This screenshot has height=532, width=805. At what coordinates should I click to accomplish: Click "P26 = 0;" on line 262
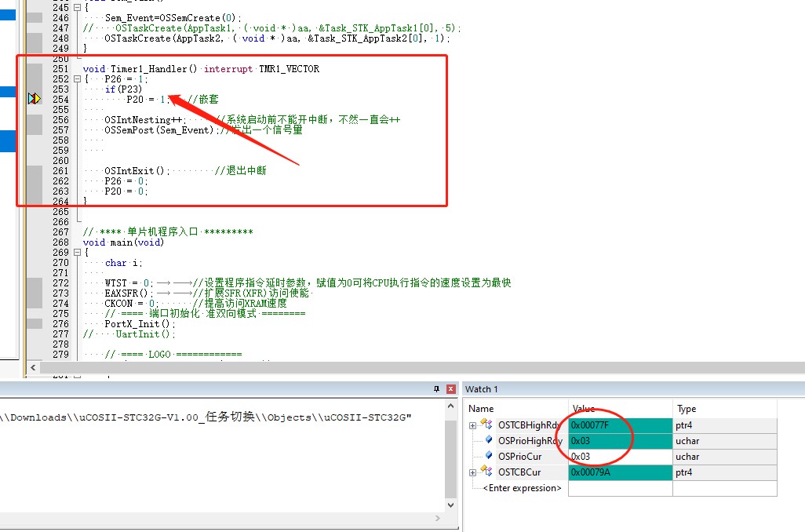tap(126, 180)
